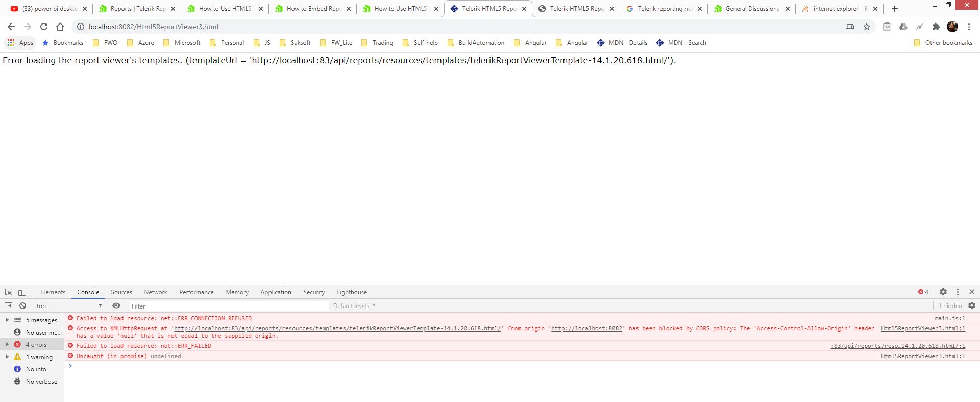
Task: Open the Chrome three-dot menu
Action: pyautogui.click(x=969, y=27)
